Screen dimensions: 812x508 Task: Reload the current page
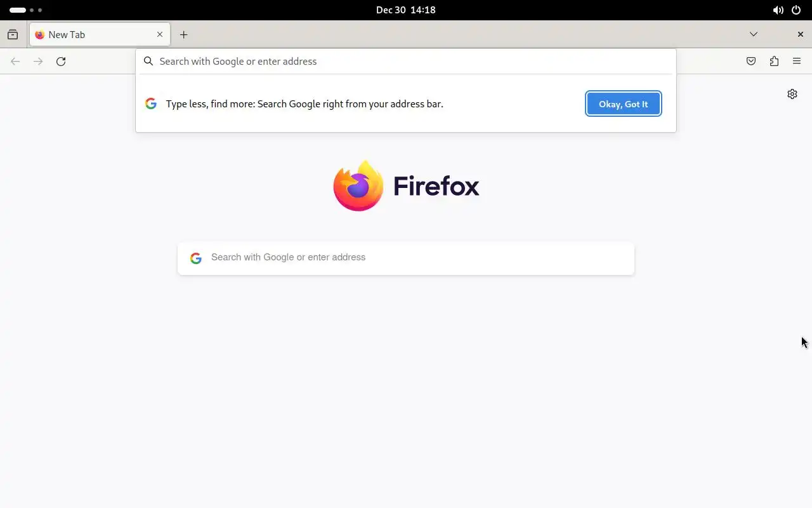pyautogui.click(x=61, y=62)
